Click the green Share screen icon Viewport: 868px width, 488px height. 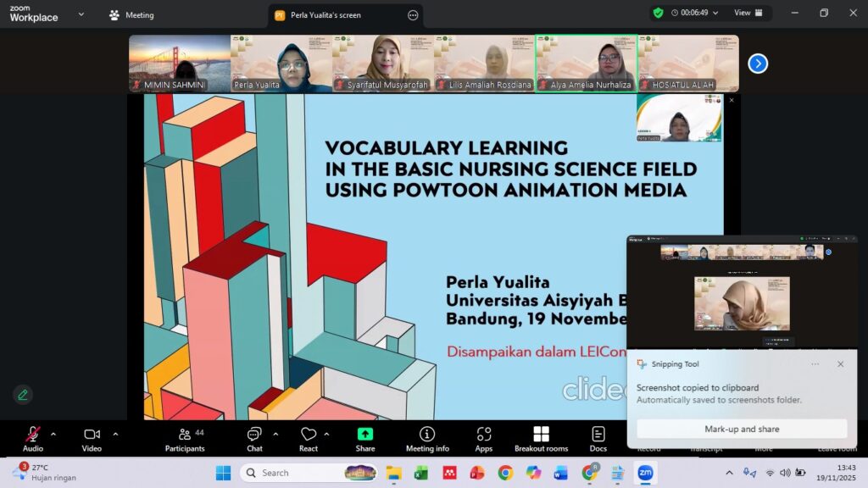coord(365,435)
